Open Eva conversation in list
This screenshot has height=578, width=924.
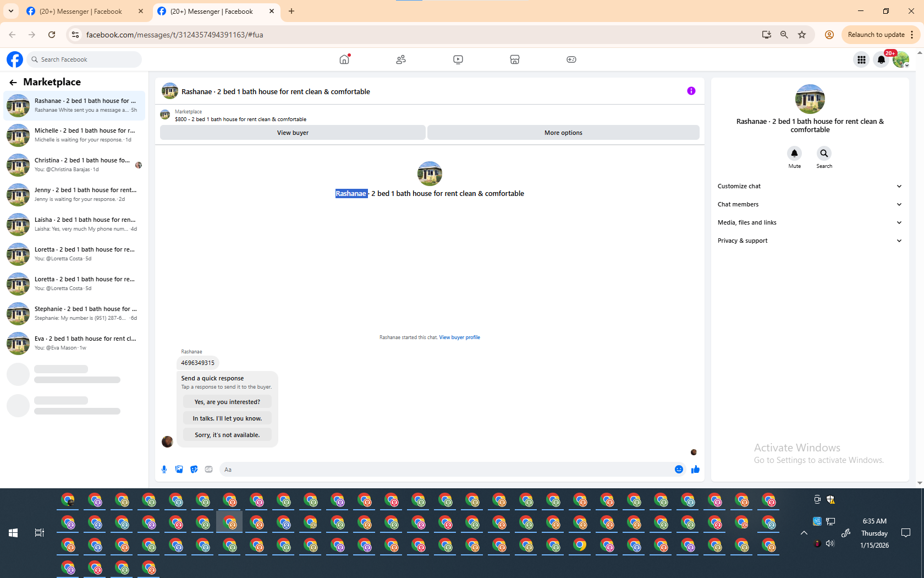click(74, 343)
